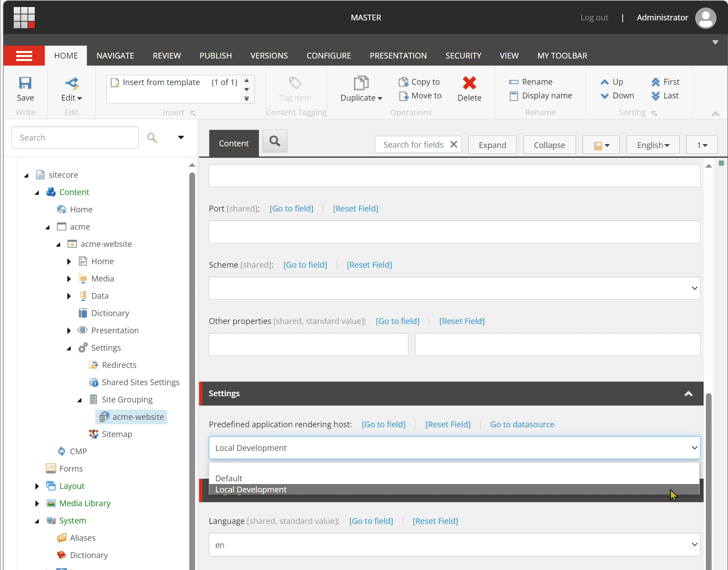Open the Sitecore launchpad grid icon
Image resolution: width=728 pixels, height=570 pixels.
pos(24,18)
